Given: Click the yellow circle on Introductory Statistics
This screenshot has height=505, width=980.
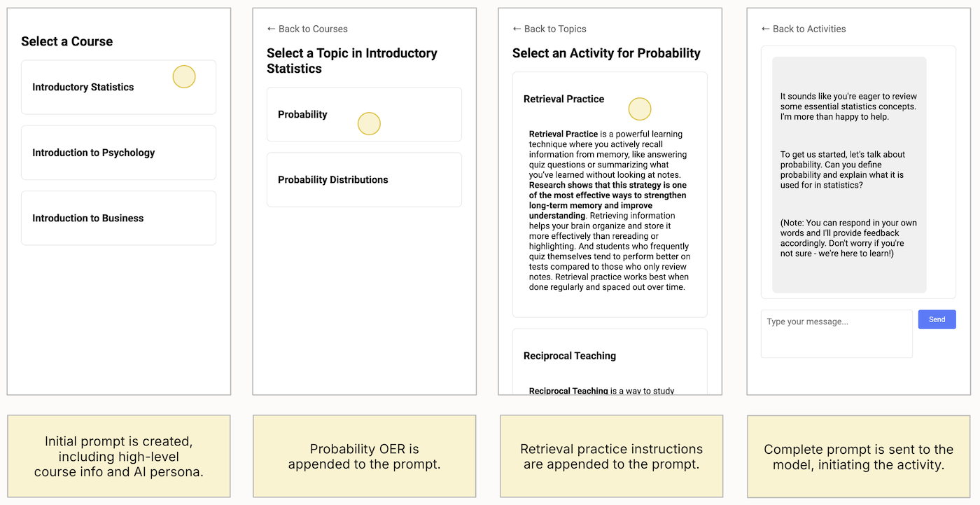Looking at the screenshot, I should pyautogui.click(x=184, y=77).
